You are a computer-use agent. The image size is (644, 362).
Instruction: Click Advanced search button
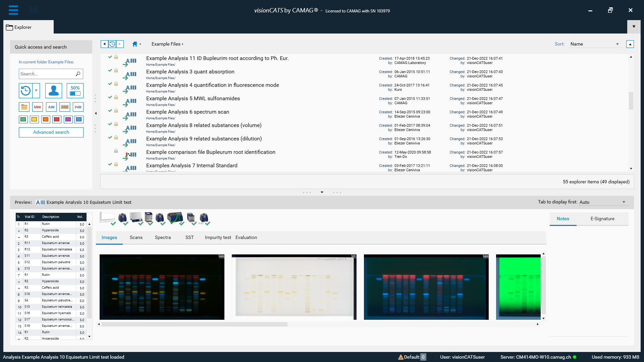pos(51,132)
